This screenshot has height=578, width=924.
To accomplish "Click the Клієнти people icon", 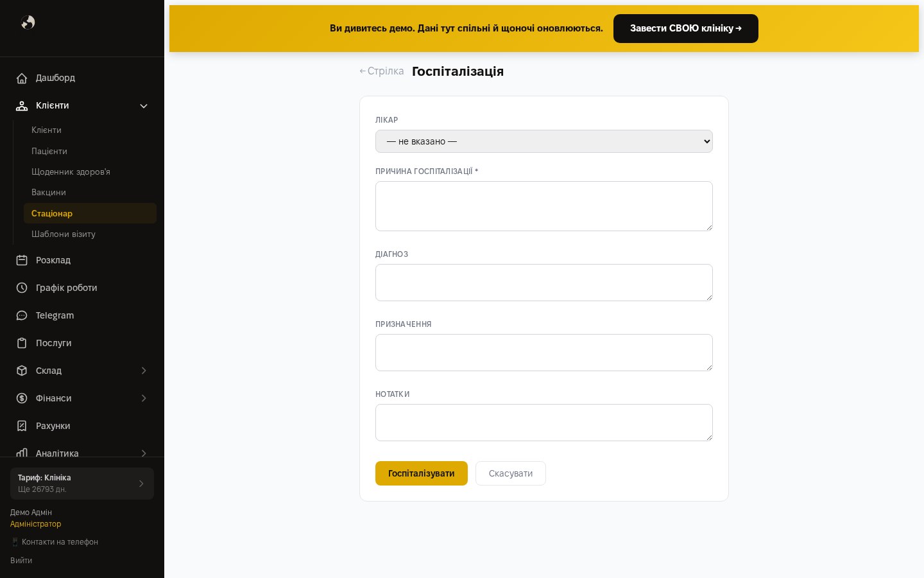I will 22,106.
